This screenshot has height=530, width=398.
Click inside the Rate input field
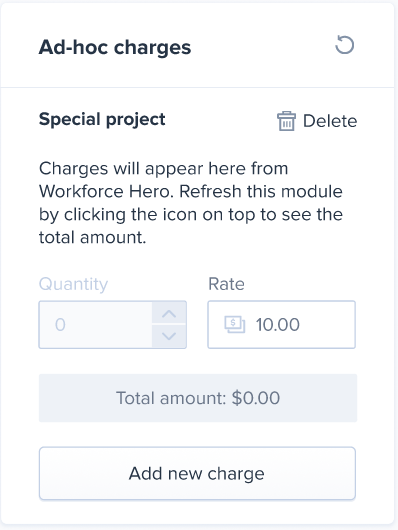click(281, 324)
